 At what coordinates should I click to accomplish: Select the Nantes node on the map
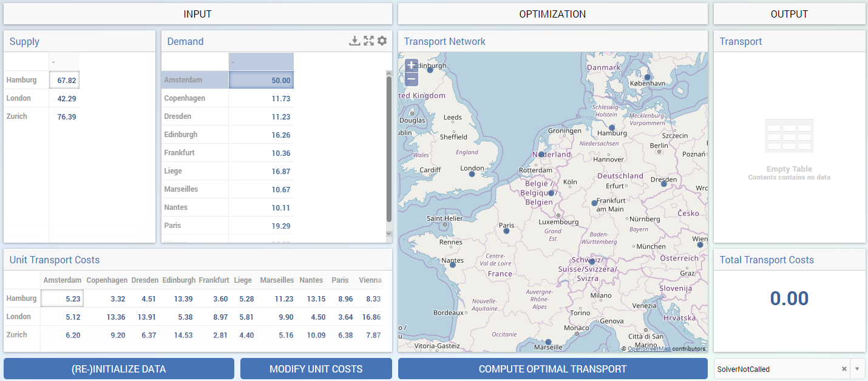pyautogui.click(x=452, y=265)
